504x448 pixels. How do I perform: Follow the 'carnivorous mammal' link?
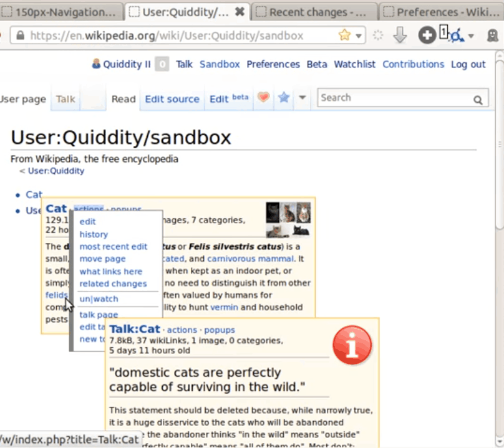tap(242, 259)
